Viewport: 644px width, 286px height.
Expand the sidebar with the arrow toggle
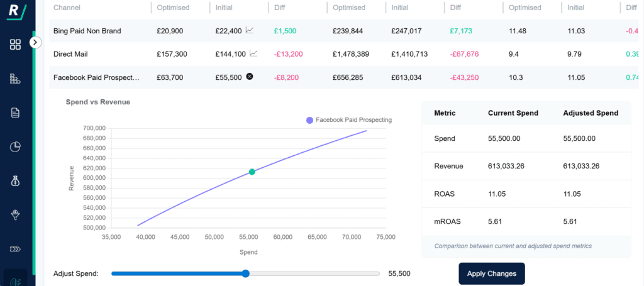coord(35,42)
